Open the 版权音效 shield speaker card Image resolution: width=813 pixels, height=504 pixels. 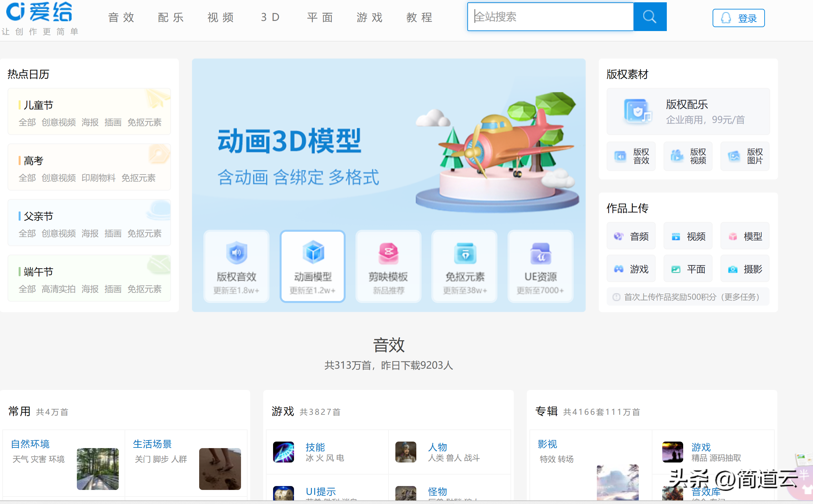236,267
